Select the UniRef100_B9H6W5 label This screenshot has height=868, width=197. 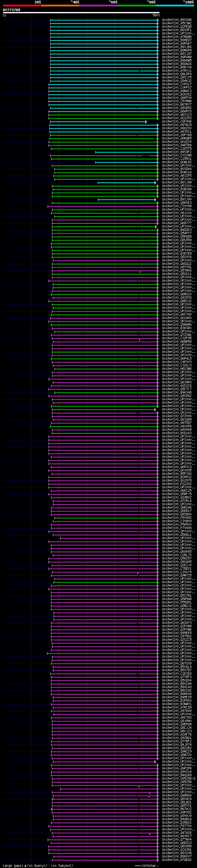177,60
